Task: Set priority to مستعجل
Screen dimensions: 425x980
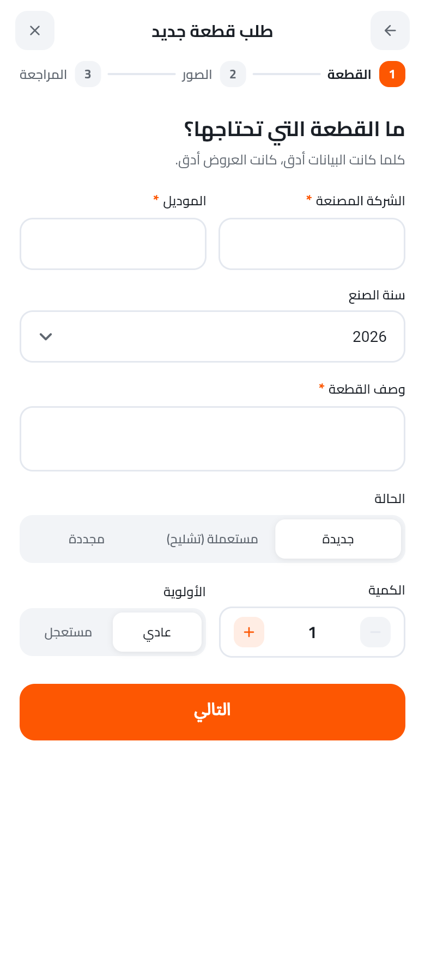Action: coord(68,632)
